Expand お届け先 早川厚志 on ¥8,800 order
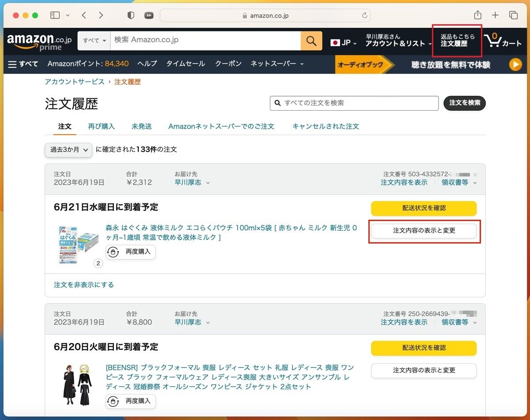The width and height of the screenshot is (530, 420). point(192,322)
